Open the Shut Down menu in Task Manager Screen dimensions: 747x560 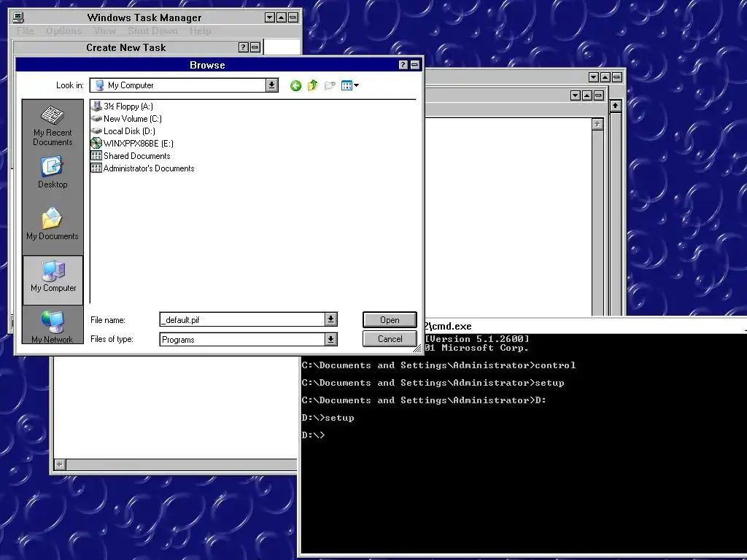coord(152,31)
